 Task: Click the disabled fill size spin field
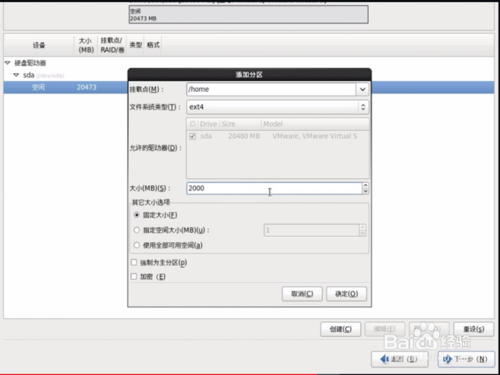coord(312,230)
